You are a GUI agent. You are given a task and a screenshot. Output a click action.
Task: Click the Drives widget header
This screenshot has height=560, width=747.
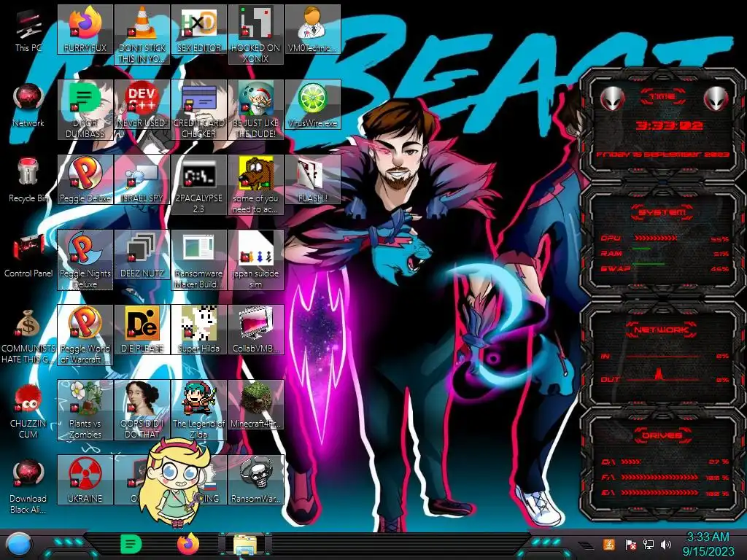point(662,435)
